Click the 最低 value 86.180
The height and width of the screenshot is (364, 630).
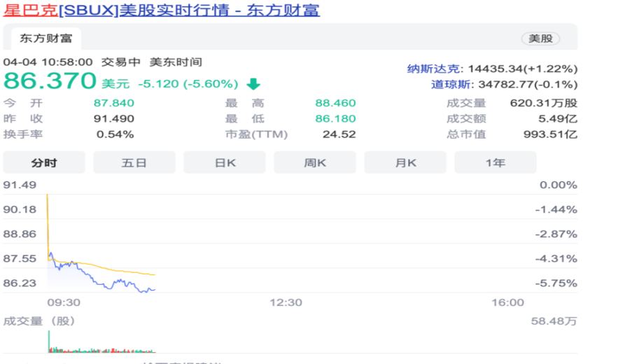pos(335,118)
